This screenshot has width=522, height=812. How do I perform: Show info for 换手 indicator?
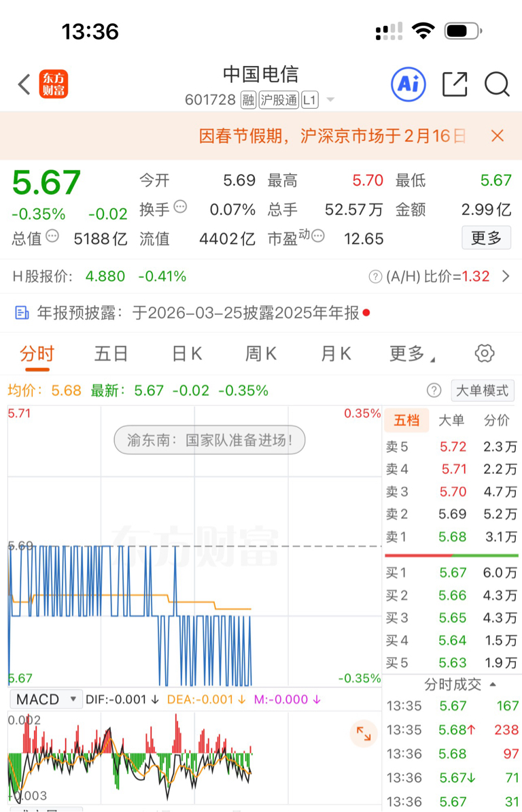click(180, 207)
